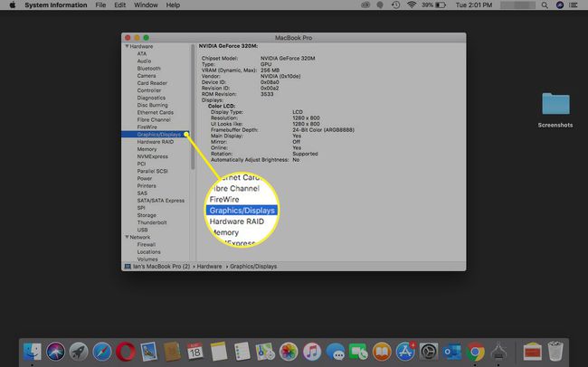Screen dimensions: 588x367
Task: Select Disc Burning entry
Action: point(152,105)
